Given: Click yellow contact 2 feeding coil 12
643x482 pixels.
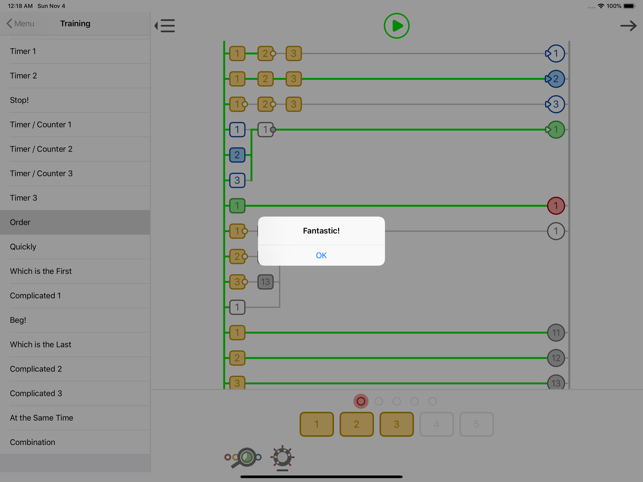Looking at the screenshot, I should pos(237,358).
